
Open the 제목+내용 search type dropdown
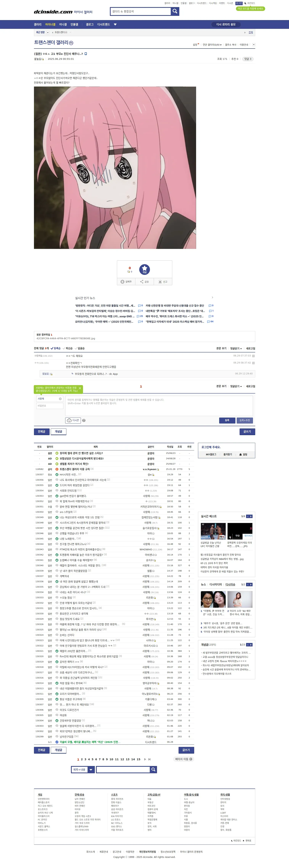pyautogui.click(x=83, y=770)
